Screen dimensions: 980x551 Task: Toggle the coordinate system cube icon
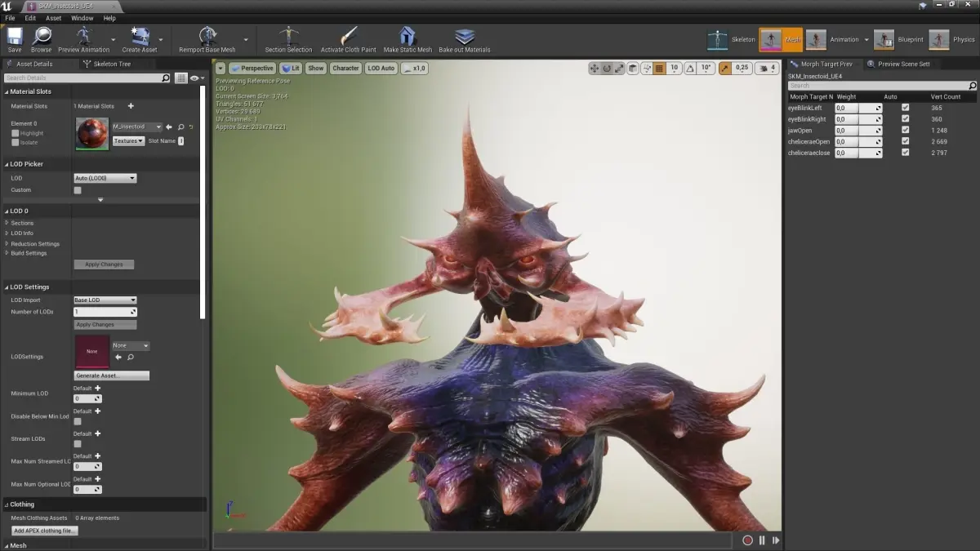[634, 69]
